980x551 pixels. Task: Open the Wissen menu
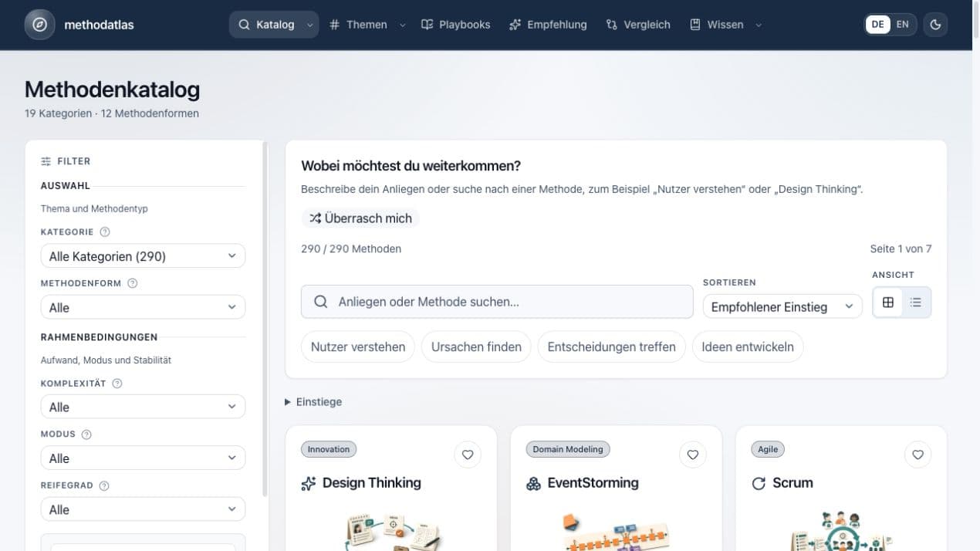coord(725,25)
